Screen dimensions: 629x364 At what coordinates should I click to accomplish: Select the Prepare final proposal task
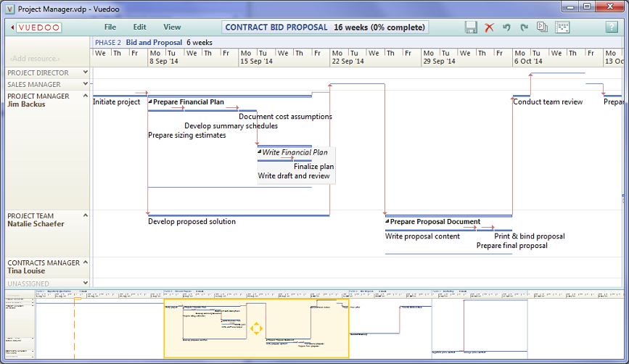click(512, 246)
